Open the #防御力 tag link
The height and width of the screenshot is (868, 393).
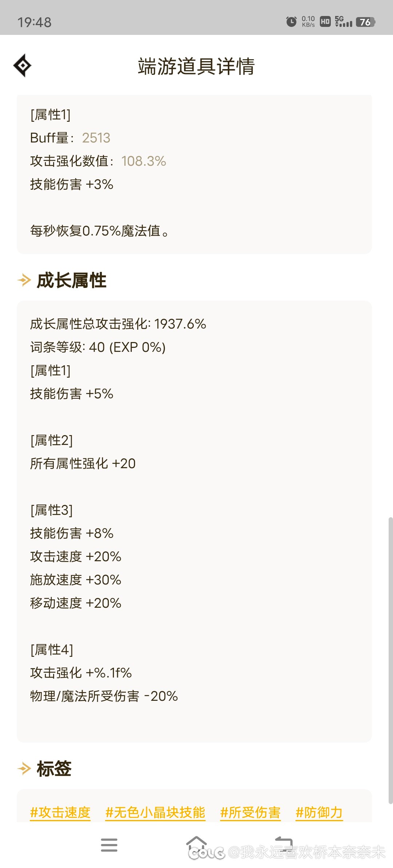319,812
